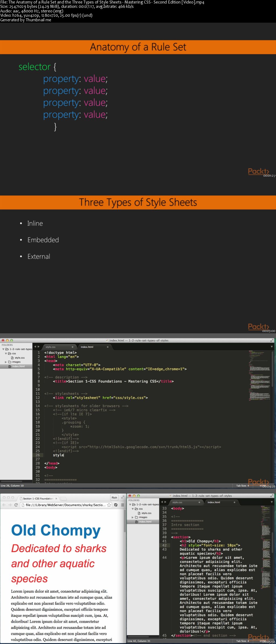Click the title tag on line 8
The image size is (276, 644).
point(113,381)
